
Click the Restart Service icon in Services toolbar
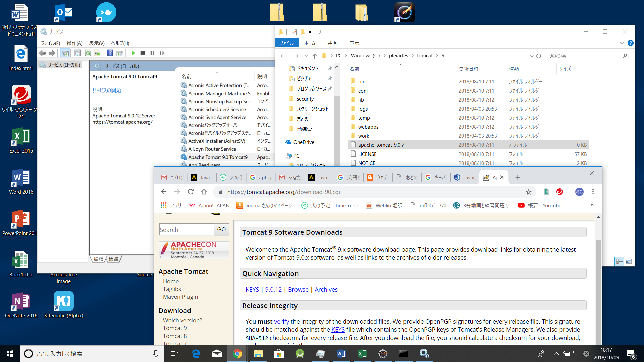pos(162,53)
